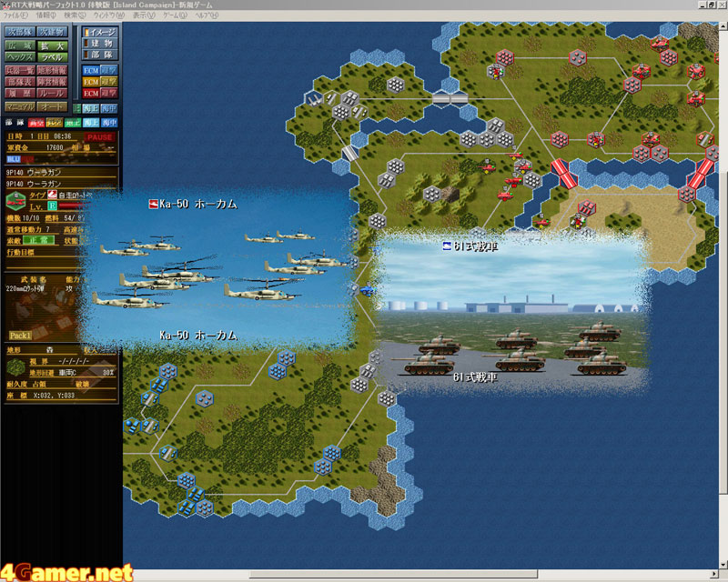Click the 海中 button beside オート
This screenshot has width=728, height=582.
(109, 108)
